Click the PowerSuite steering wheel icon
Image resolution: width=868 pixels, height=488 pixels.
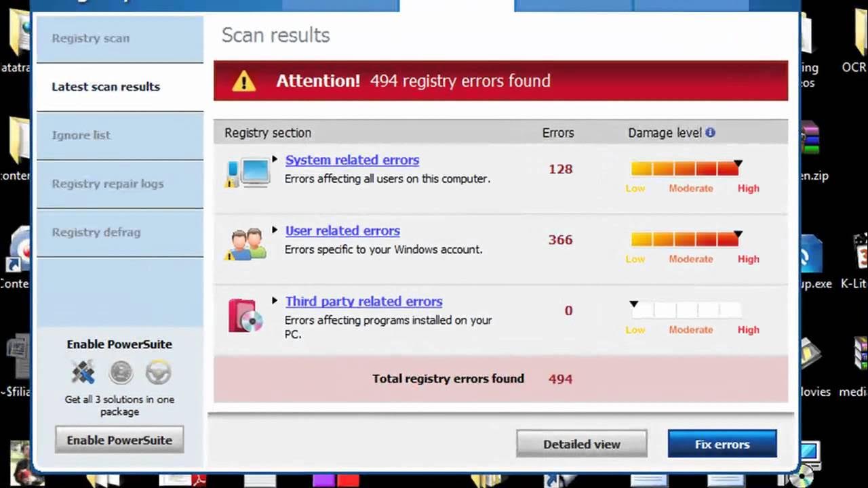158,371
